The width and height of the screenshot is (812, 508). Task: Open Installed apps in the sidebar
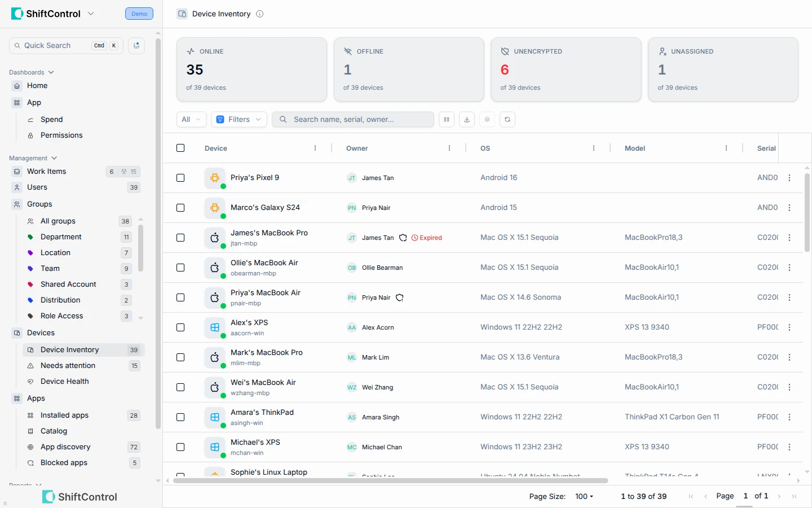83,415
